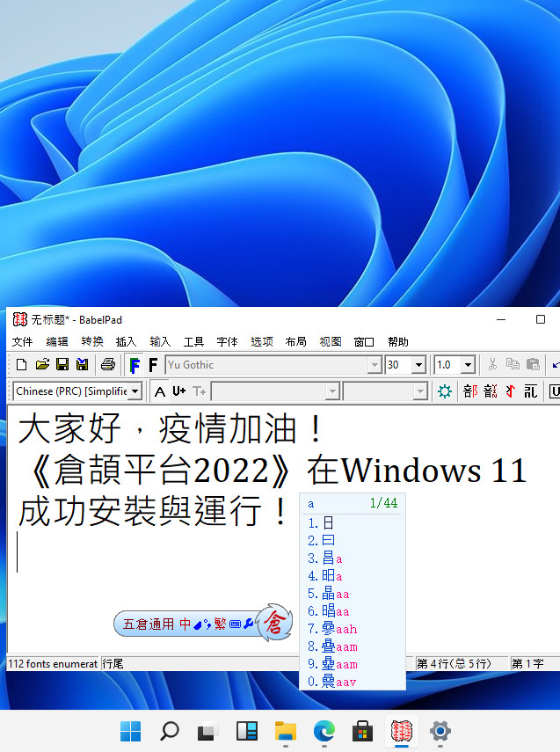Click the green gear options icon
This screenshot has height=752, width=560.
point(445,391)
